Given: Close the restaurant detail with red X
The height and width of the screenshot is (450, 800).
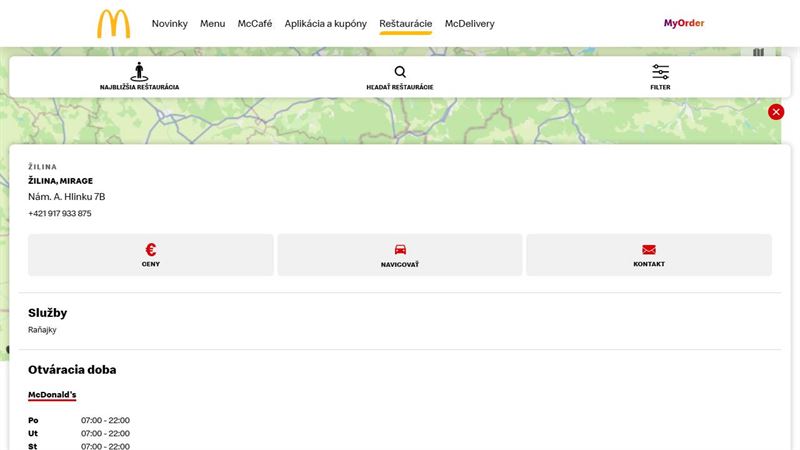Looking at the screenshot, I should coord(776,112).
